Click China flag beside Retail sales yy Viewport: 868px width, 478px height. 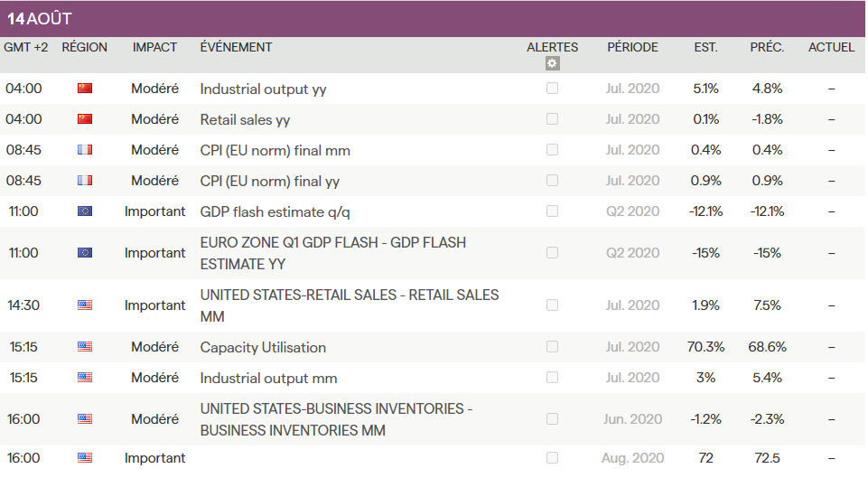click(x=85, y=119)
